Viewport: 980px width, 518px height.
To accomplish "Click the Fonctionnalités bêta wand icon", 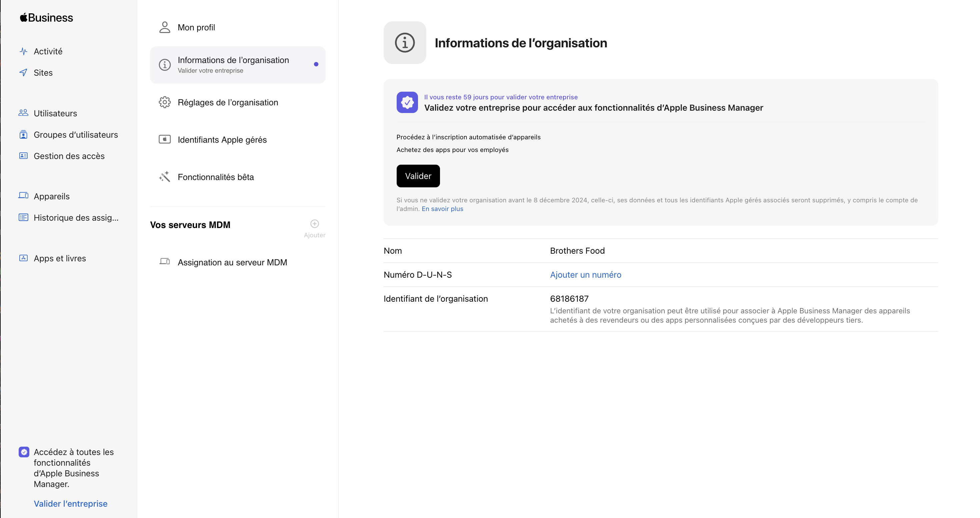I will point(165,177).
